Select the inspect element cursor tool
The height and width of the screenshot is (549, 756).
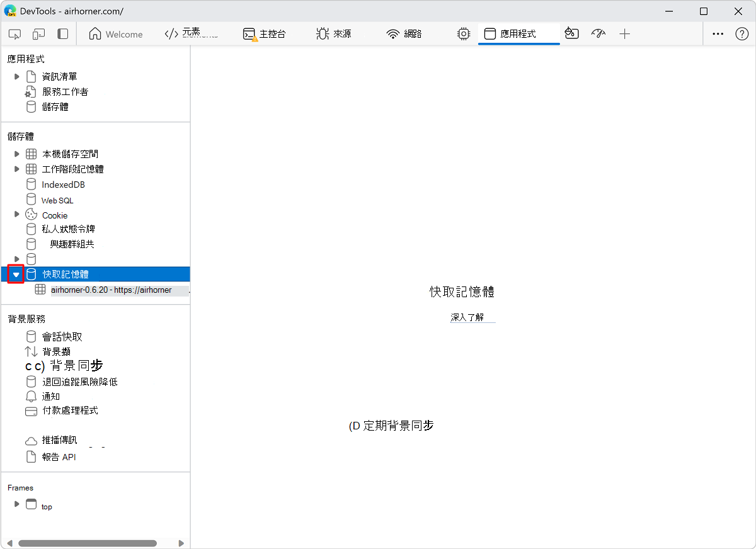coord(14,34)
